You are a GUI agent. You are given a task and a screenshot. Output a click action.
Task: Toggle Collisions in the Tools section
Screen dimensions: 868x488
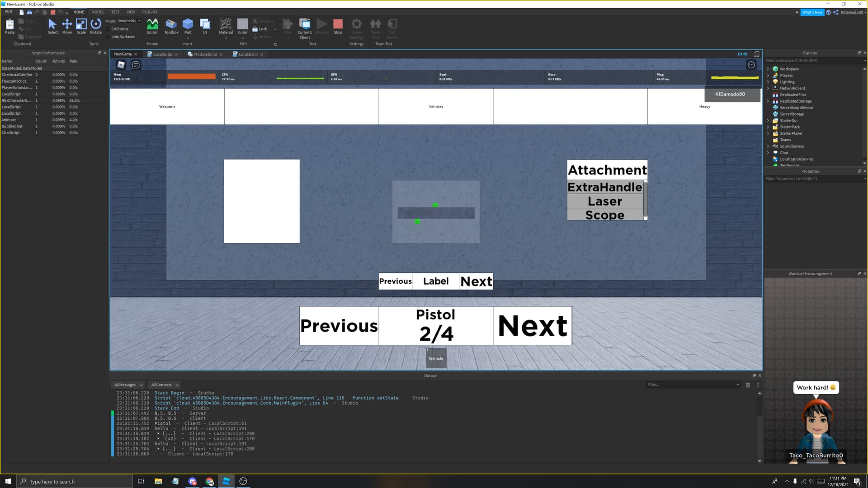point(119,28)
